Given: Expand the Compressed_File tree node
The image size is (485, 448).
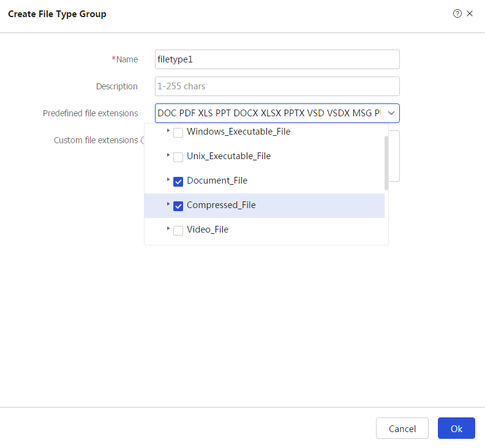Looking at the screenshot, I should pyautogui.click(x=168, y=204).
